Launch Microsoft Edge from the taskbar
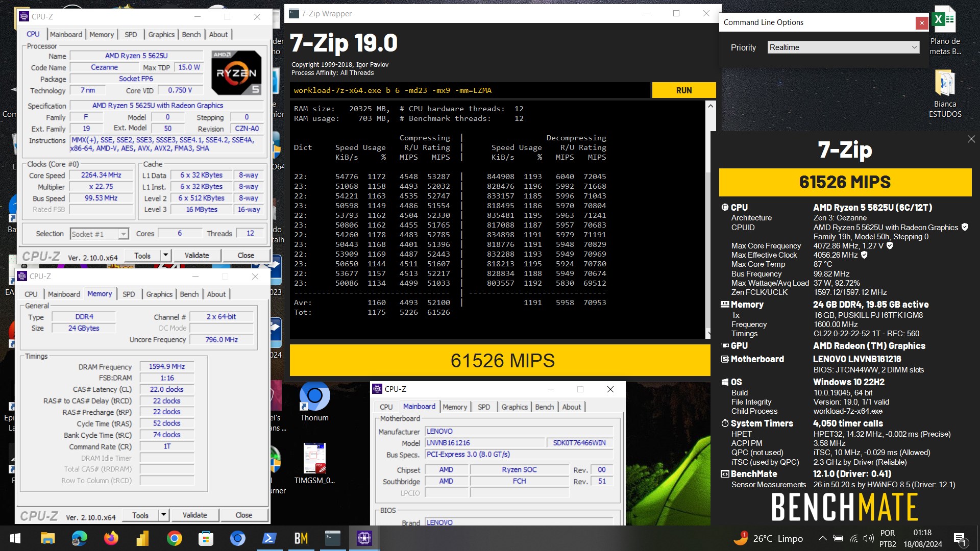 [x=79, y=538]
